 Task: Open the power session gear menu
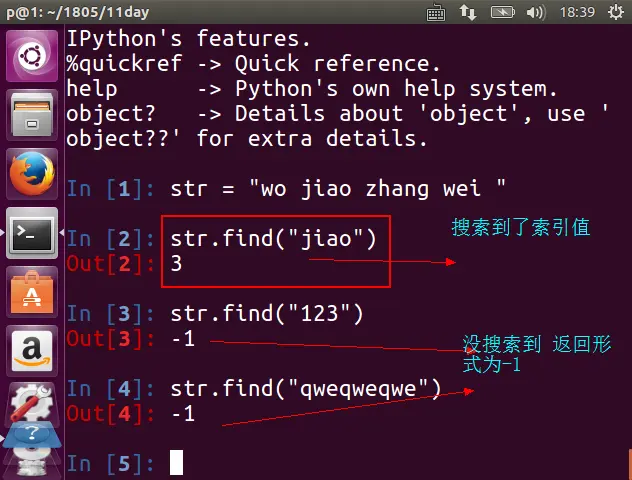point(615,12)
